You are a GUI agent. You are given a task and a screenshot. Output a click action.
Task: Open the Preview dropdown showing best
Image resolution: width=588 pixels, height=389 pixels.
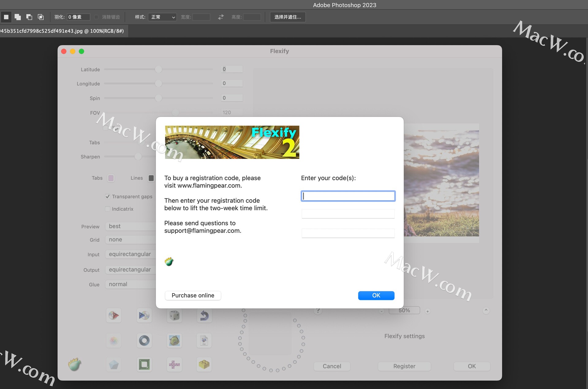click(131, 226)
